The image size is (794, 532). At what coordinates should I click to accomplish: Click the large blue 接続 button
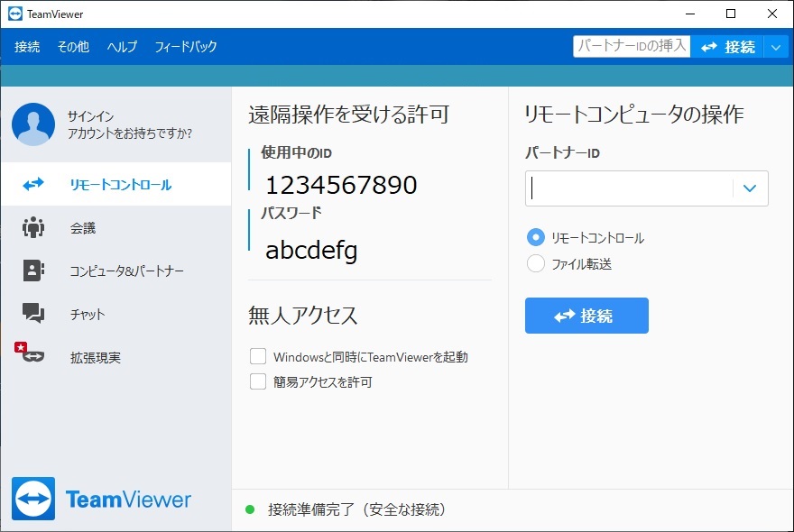(x=586, y=316)
